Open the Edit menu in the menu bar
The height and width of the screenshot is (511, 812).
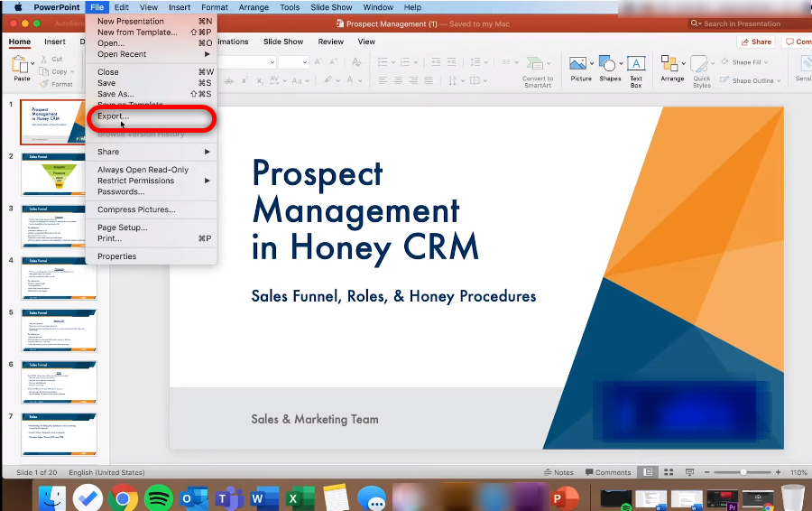[121, 7]
